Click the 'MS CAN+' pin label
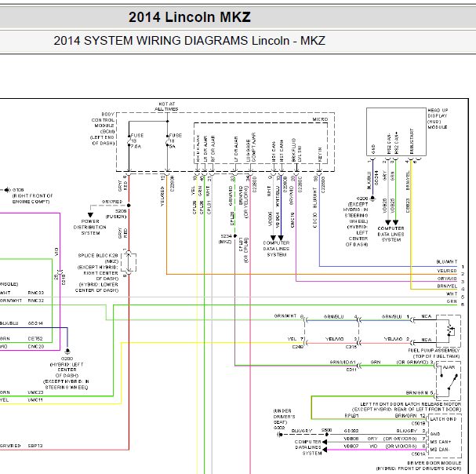 (x=441, y=442)
